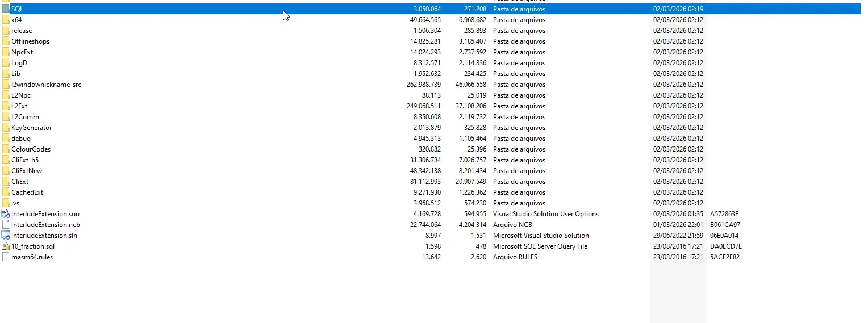Viewport: 868px width, 323px height.
Task: Select the l2windownickname-src folder name
Action: (x=46, y=85)
